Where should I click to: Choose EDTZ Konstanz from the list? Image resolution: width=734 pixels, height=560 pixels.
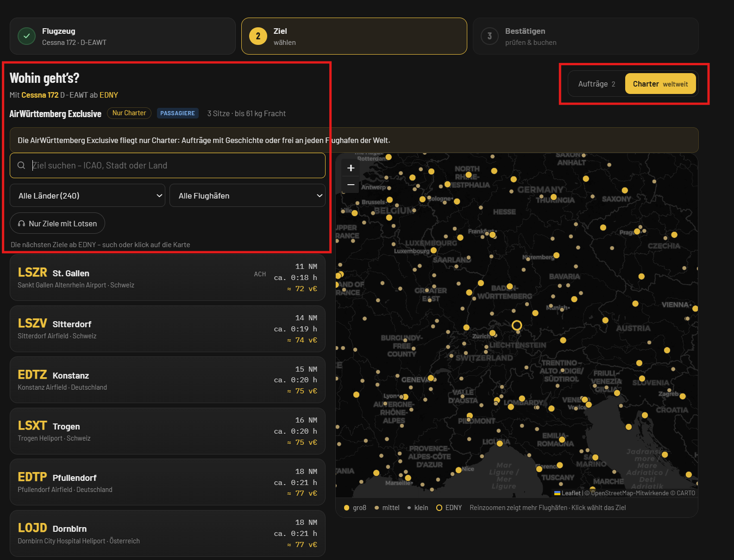point(168,380)
